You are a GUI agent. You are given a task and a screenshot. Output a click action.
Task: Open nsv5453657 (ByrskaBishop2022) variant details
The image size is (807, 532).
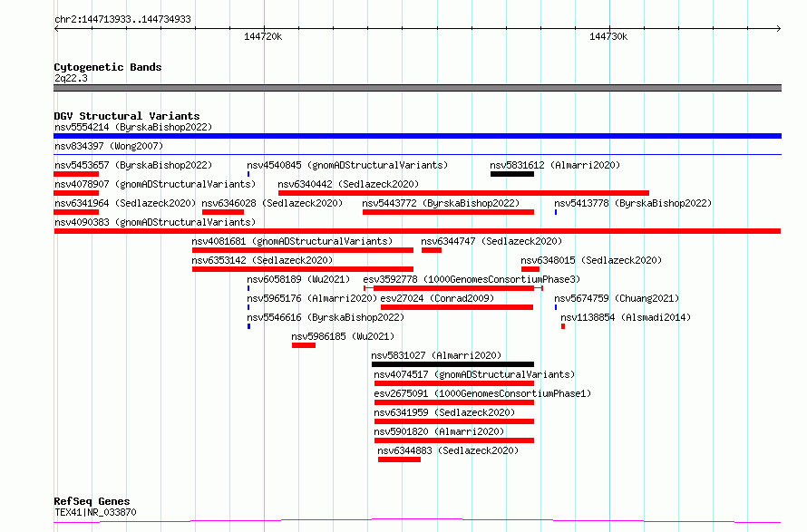tap(133, 165)
